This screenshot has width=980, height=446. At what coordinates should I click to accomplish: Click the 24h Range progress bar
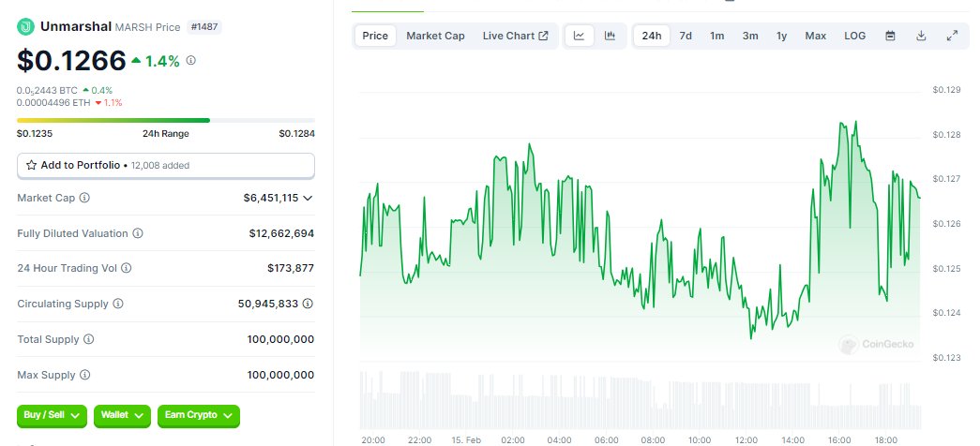tap(166, 121)
